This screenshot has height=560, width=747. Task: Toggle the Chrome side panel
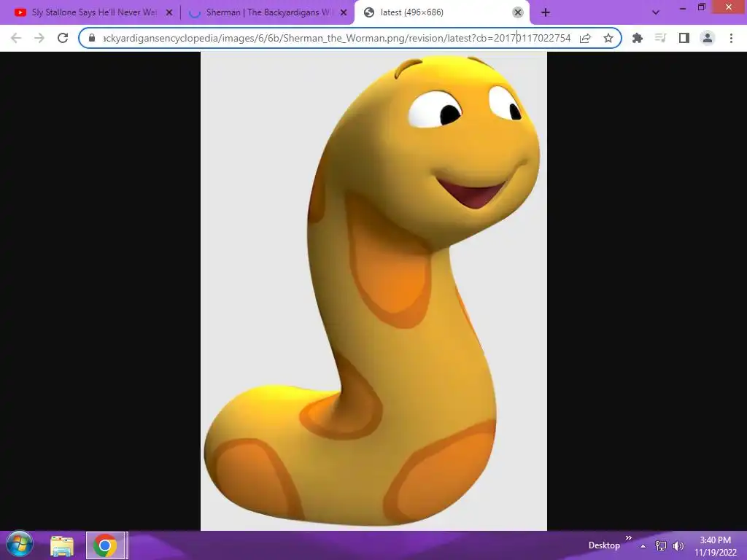point(684,38)
